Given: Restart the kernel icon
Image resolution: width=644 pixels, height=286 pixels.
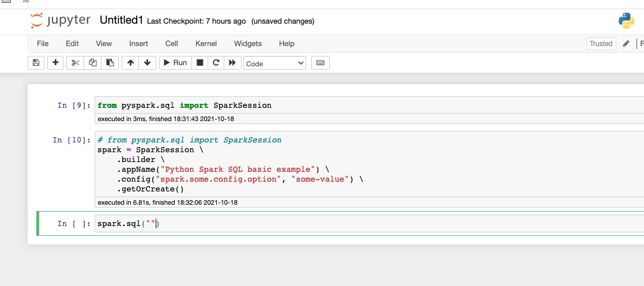Looking at the screenshot, I should click(216, 63).
